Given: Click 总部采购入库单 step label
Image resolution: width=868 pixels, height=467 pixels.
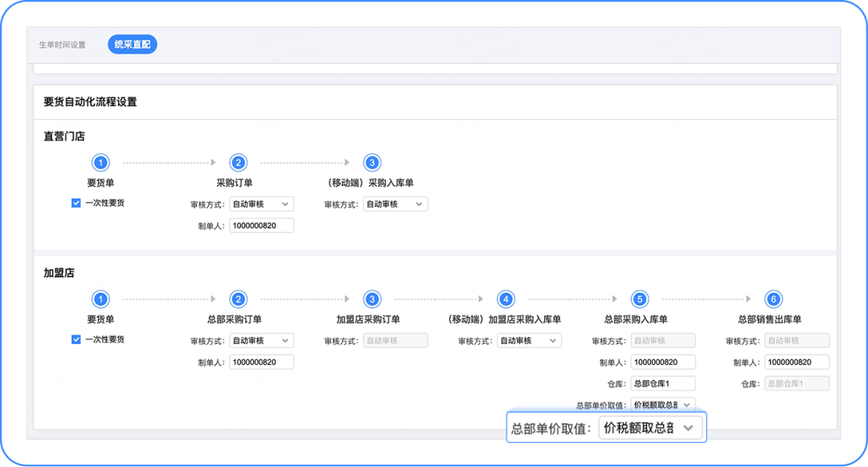Looking at the screenshot, I should coord(636,319).
